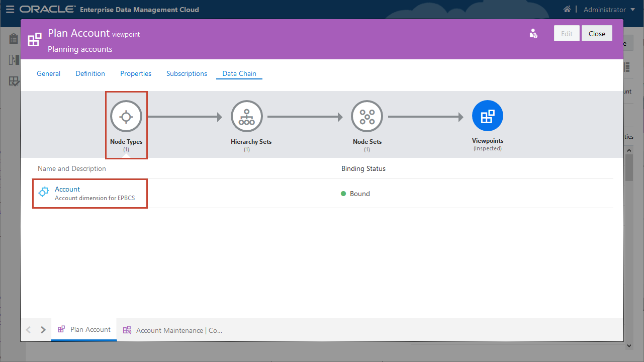The width and height of the screenshot is (644, 362).
Task: Close the Plan Account inspector
Action: 597,34
